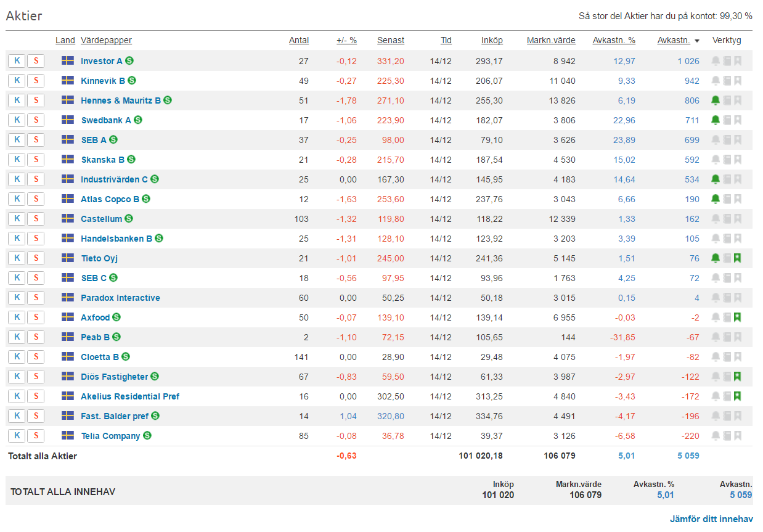Sort by the Värdepapper column header

(106, 41)
